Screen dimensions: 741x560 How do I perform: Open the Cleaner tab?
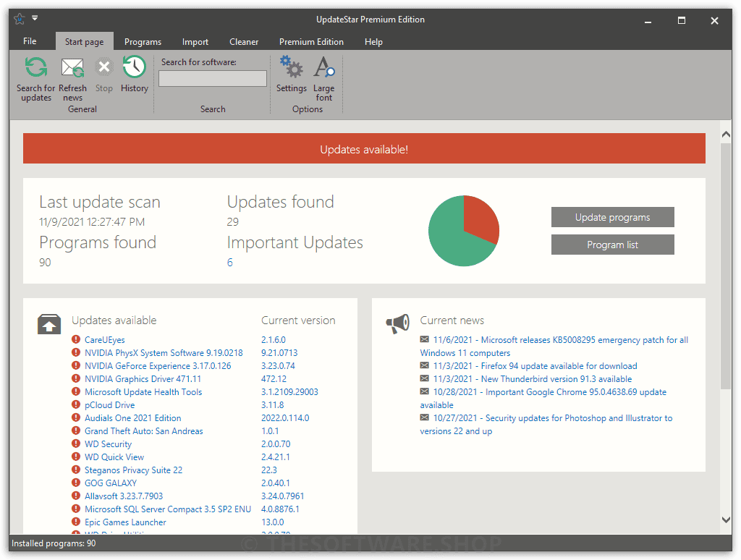pos(244,41)
